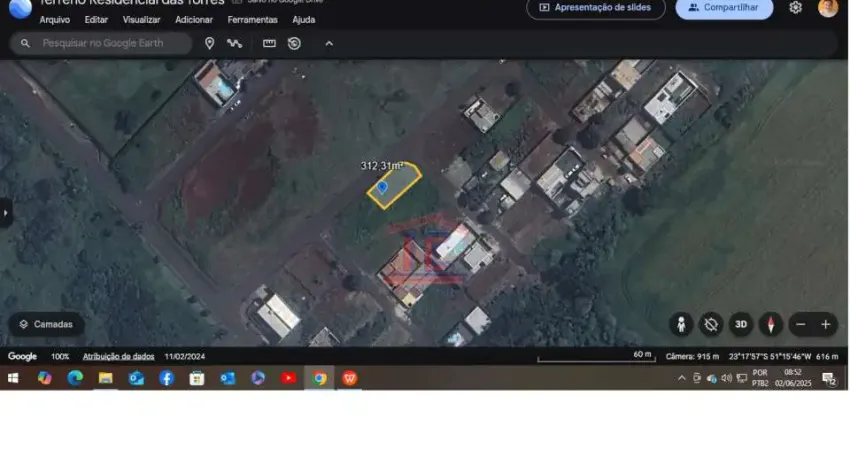Toggle the globe rotation lock button

click(x=711, y=324)
